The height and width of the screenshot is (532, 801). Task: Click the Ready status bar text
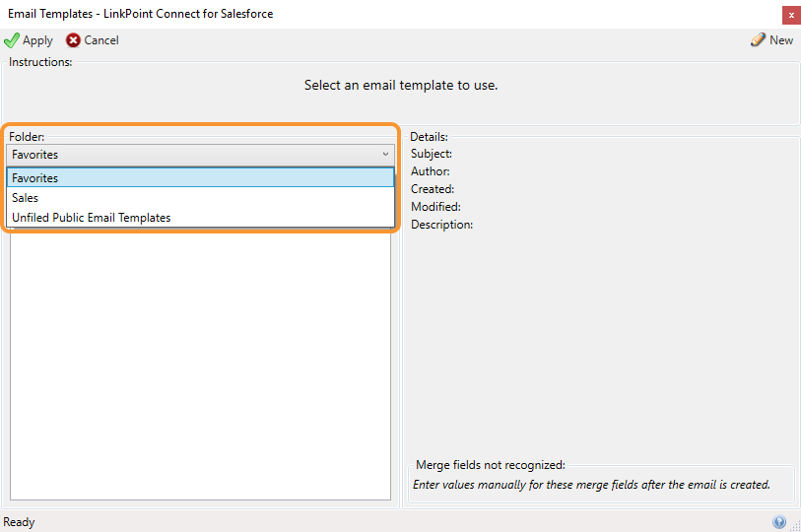tap(19, 522)
